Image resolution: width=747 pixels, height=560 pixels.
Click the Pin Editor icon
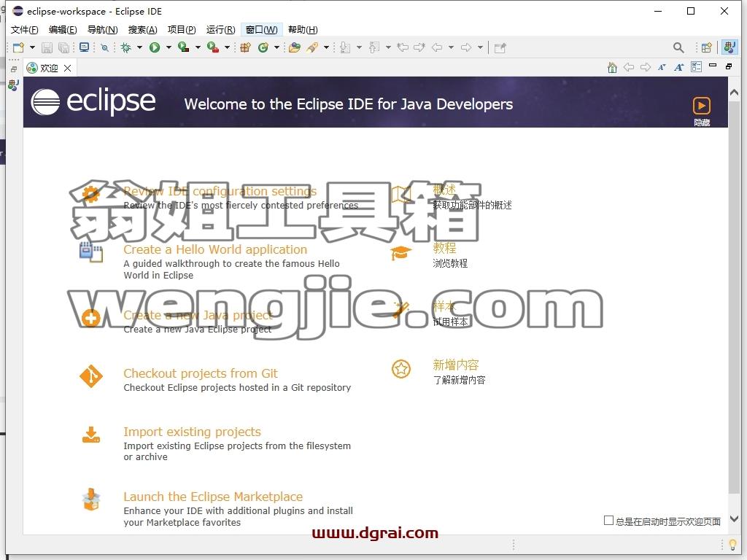(500, 47)
